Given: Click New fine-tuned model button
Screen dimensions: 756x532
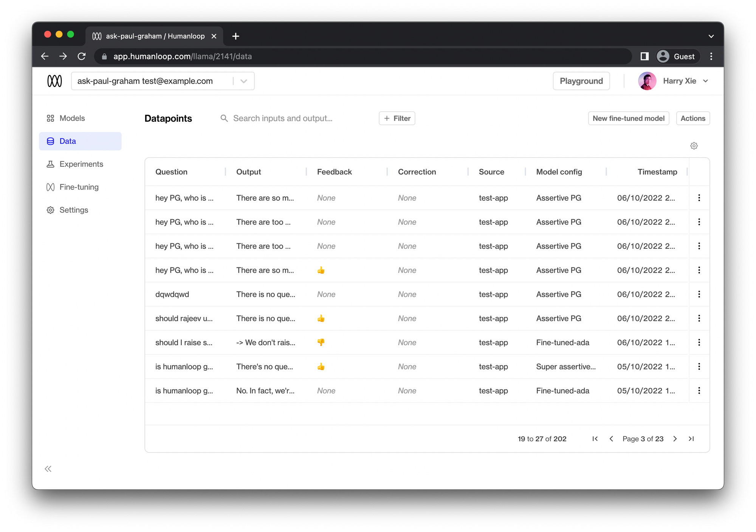Looking at the screenshot, I should point(629,118).
